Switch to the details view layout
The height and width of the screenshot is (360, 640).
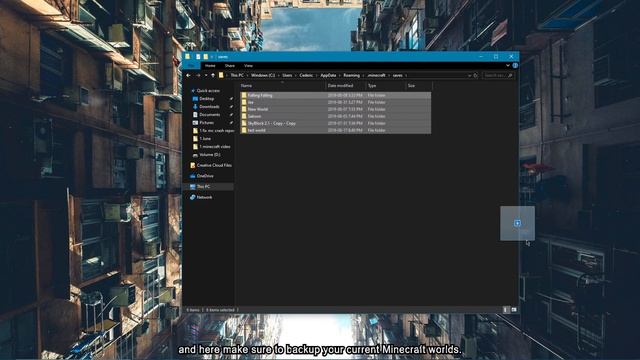(x=506, y=310)
